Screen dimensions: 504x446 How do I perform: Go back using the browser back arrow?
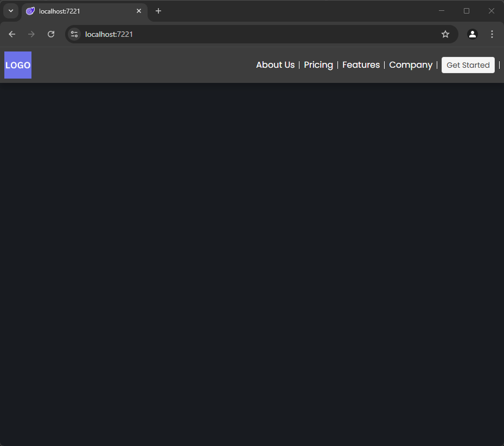(12, 34)
